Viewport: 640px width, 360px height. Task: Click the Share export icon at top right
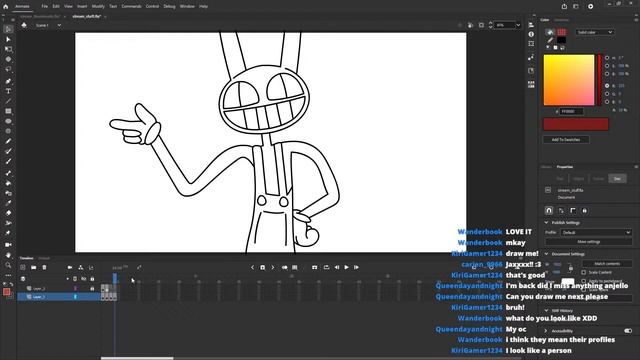(564, 7)
